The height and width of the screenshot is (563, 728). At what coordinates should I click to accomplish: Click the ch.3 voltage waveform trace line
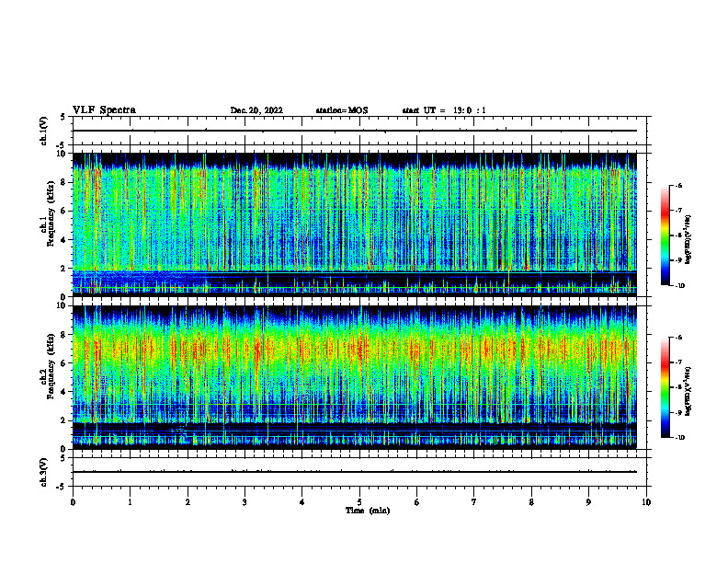(355, 472)
